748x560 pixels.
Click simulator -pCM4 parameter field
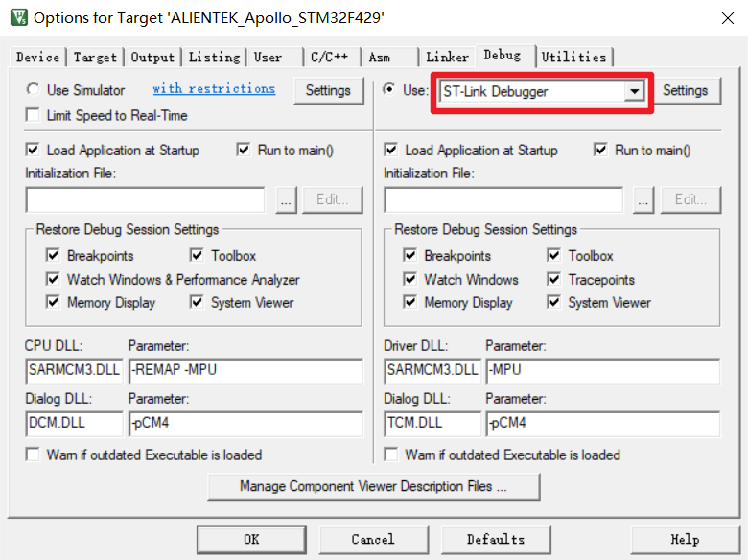(x=245, y=424)
